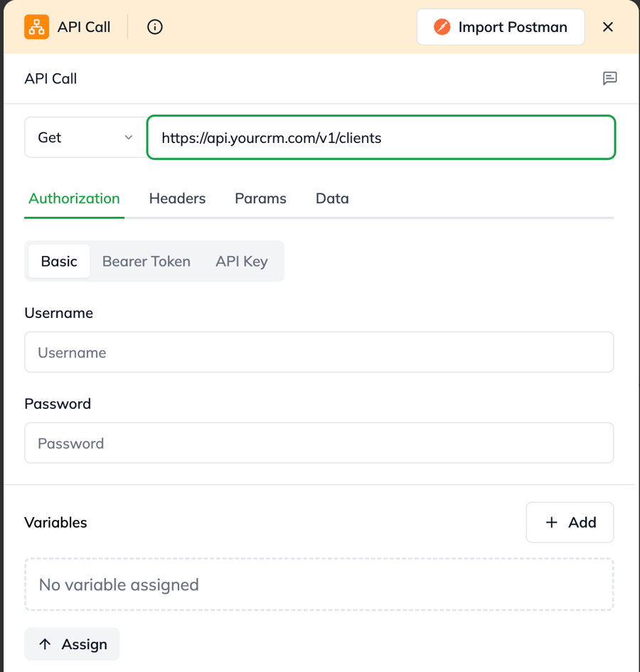Switch to the Authorization tab
Viewport: 640px width, 672px height.
74,198
